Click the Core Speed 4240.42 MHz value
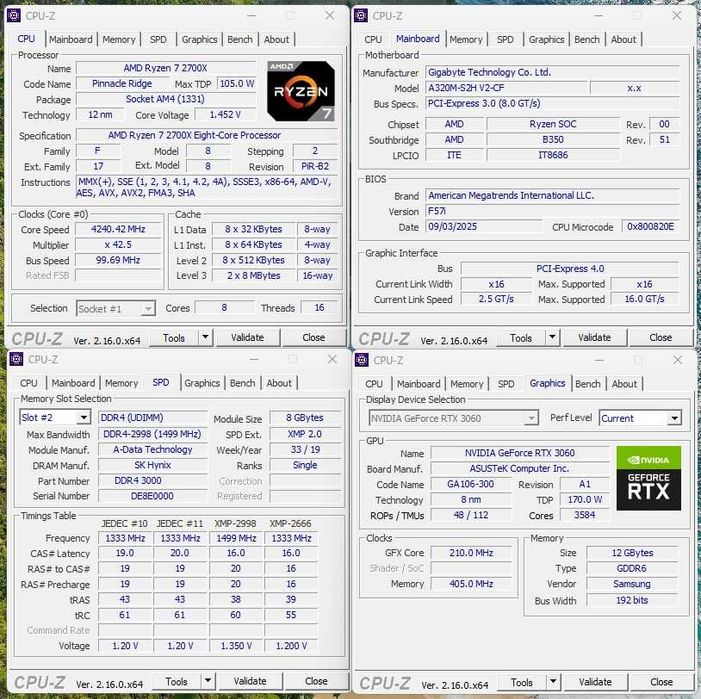The width and height of the screenshot is (701, 699). [x=118, y=229]
